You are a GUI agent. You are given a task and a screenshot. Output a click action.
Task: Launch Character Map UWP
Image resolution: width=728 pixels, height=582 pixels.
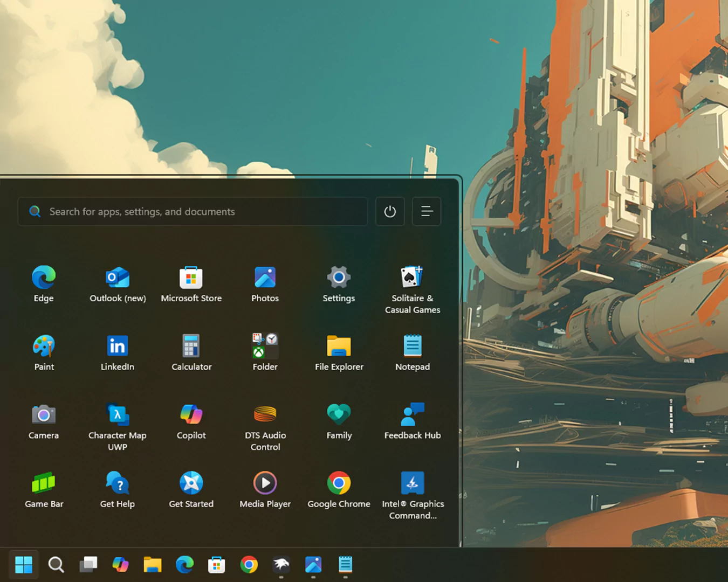tap(118, 427)
